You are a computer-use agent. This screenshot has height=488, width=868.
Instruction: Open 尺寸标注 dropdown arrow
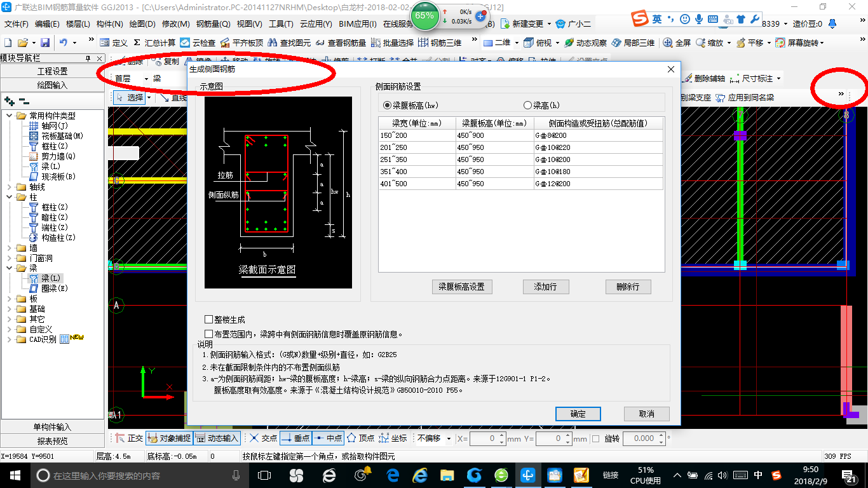pos(778,79)
